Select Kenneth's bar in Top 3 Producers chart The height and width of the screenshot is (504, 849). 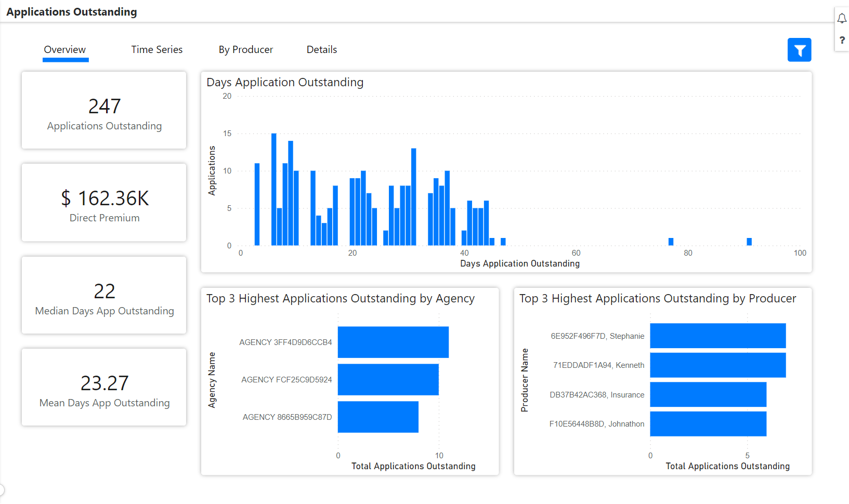717,365
